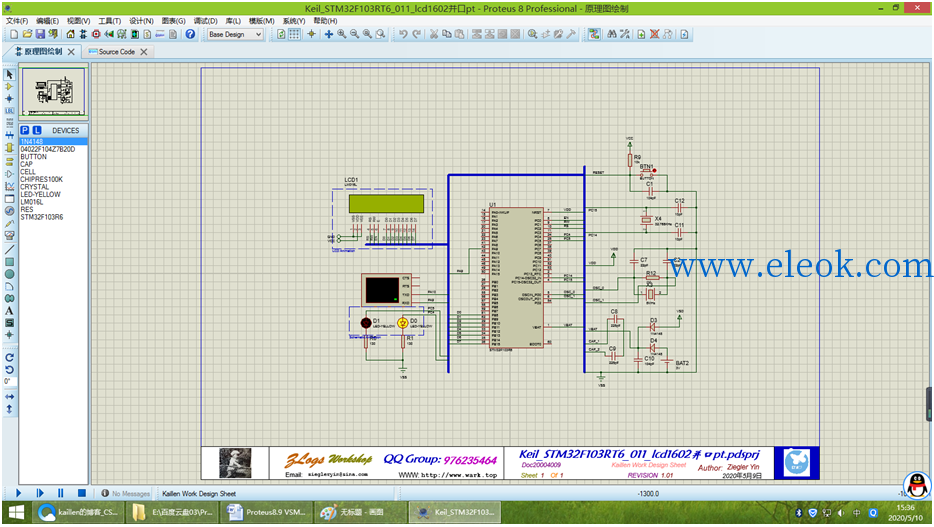Click the P pick devices button
The height and width of the screenshot is (527, 934).
[x=24, y=130]
